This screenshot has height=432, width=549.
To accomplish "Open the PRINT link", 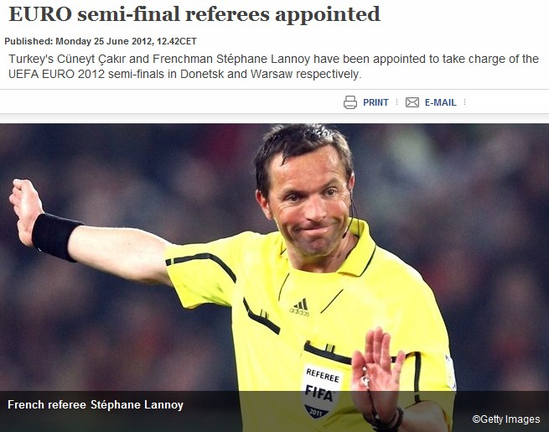I will pyautogui.click(x=376, y=103).
